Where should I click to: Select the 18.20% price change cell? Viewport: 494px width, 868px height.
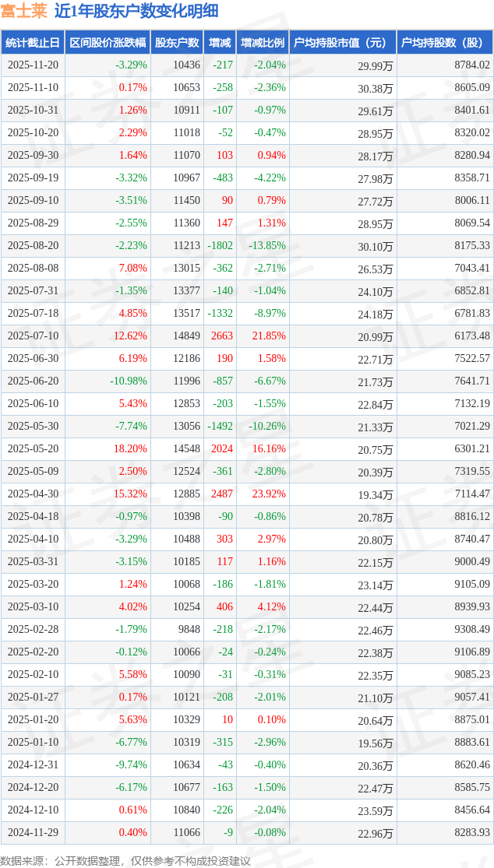(x=129, y=449)
